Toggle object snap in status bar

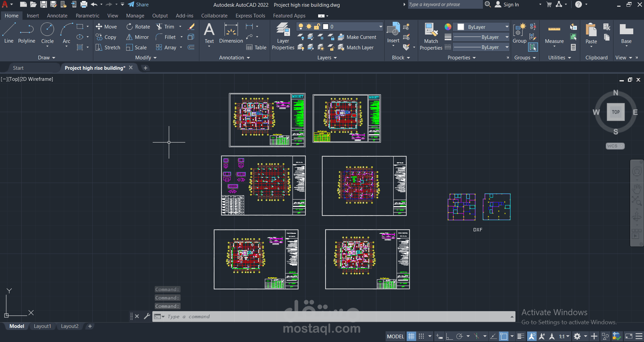pos(503,336)
